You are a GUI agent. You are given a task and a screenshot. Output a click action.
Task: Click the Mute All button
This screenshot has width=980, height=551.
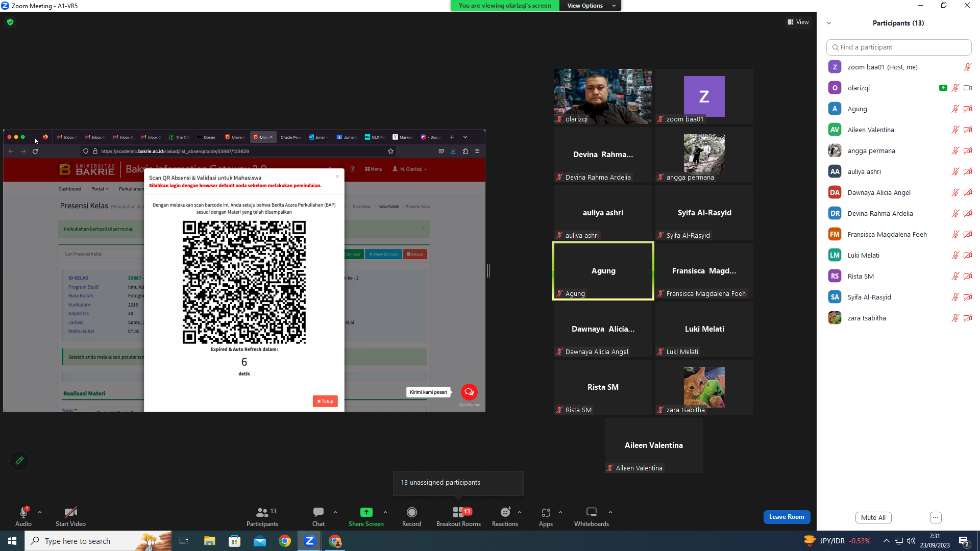[873, 517]
